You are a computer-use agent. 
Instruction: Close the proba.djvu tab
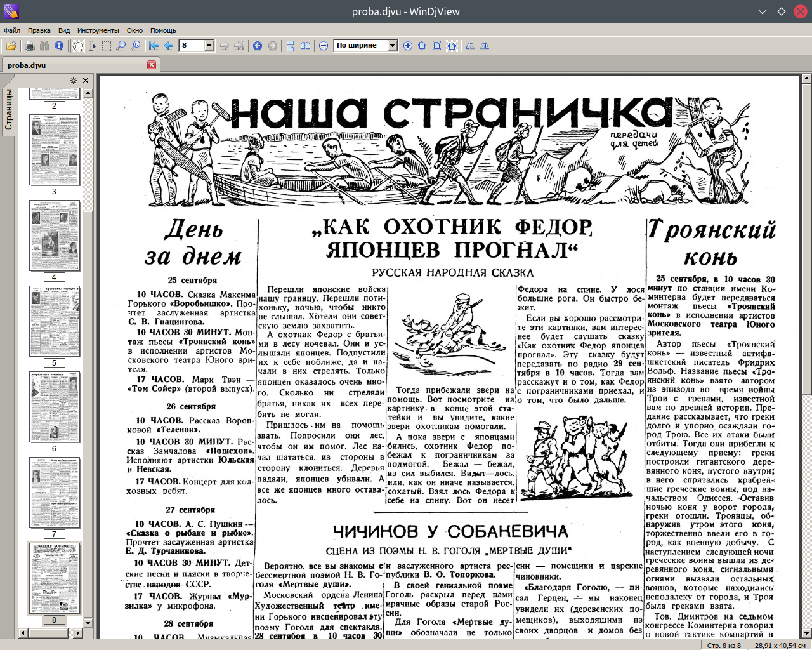coord(152,65)
